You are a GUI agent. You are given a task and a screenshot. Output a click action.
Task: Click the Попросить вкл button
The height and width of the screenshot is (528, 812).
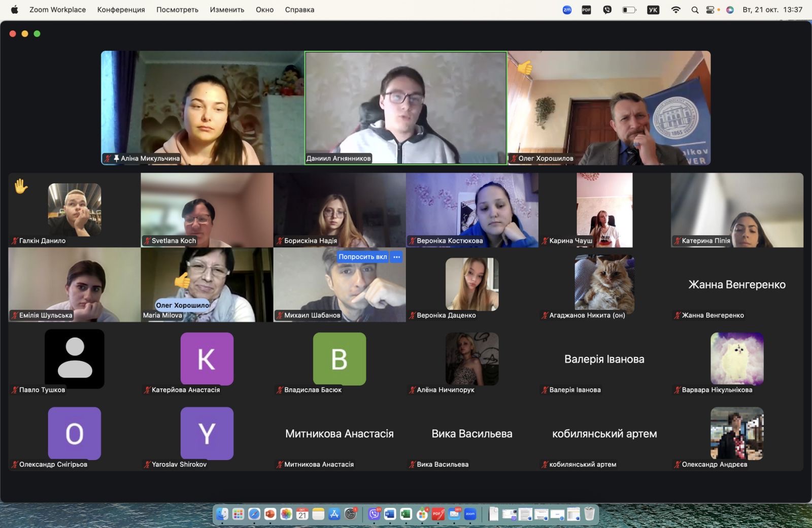(x=362, y=257)
